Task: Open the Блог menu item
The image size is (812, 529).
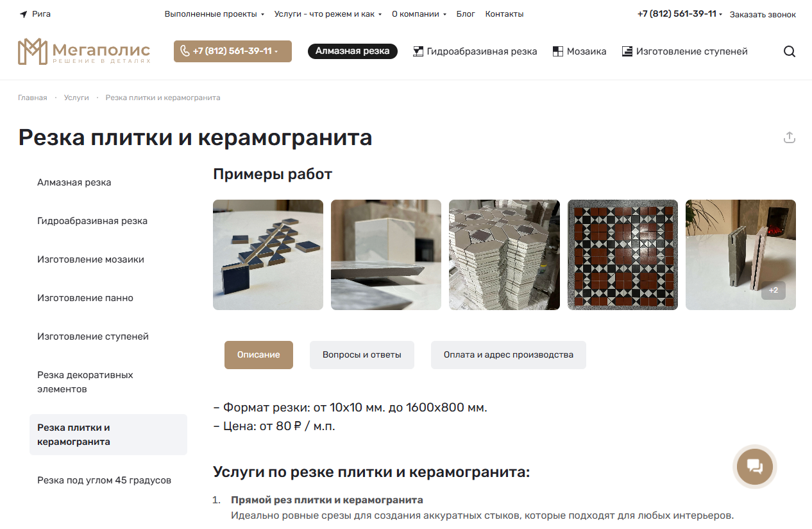Action: [466, 14]
